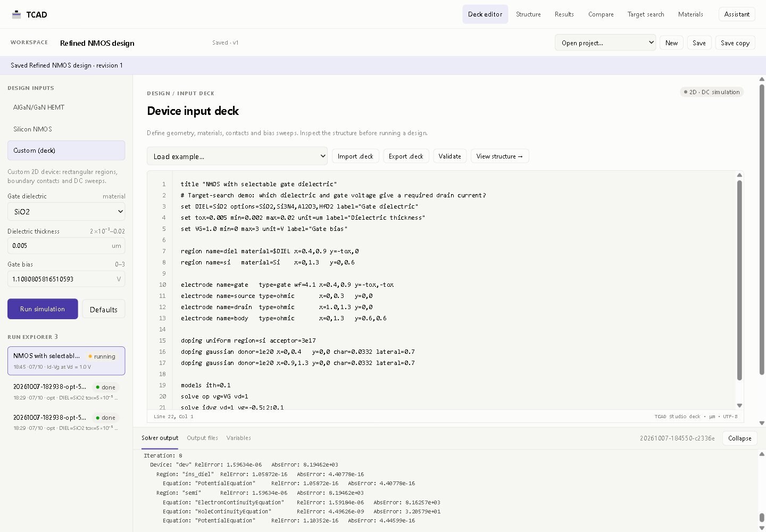Open the second done 20261007-182938-opt run
This screenshot has width=766, height=532.
click(x=66, y=422)
